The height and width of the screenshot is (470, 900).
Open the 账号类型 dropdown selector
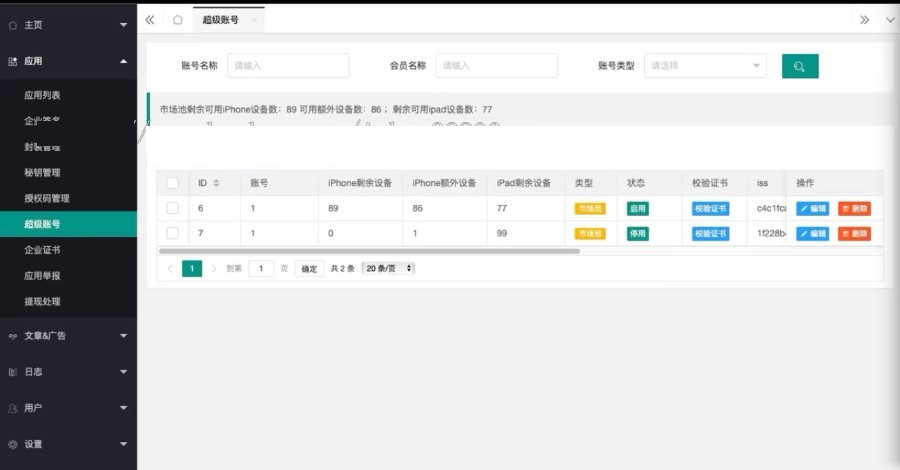point(705,65)
